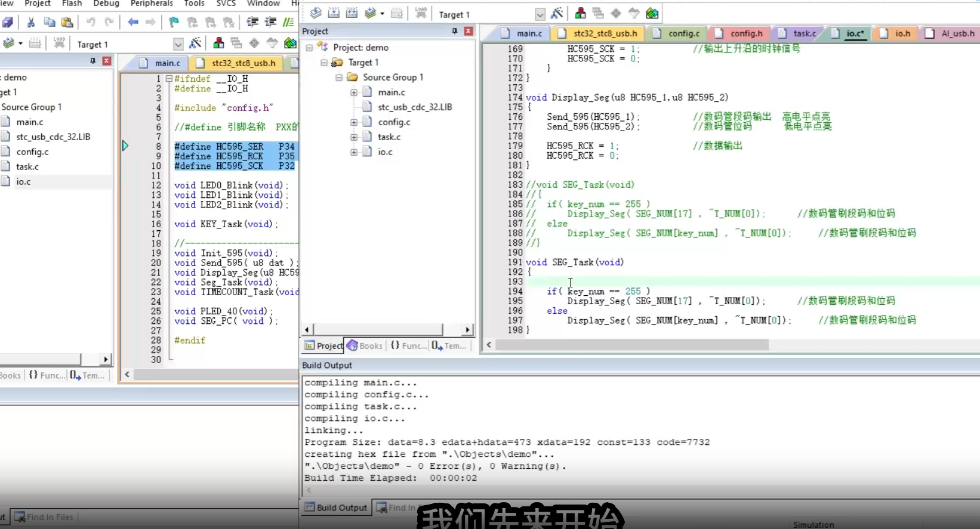Click Options for Target wand in back window
This screenshot has width=980, height=529.
195,43
